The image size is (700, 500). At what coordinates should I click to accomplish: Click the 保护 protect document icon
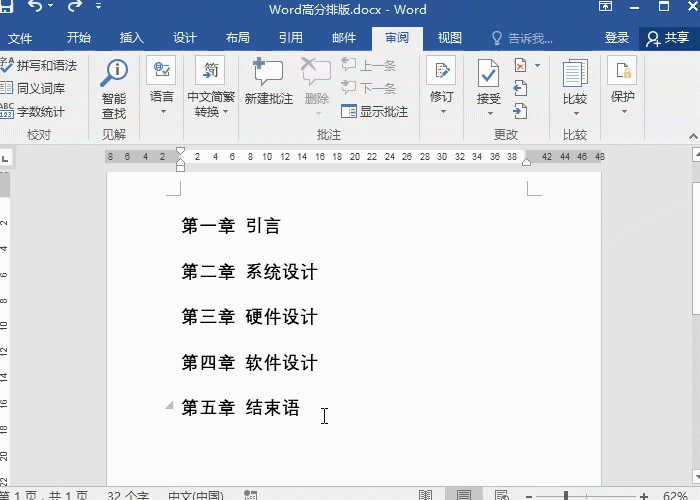tap(622, 70)
